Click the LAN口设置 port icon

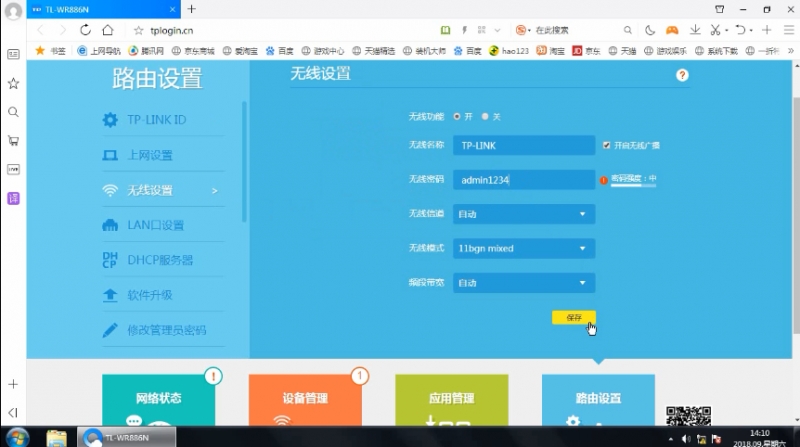pyautogui.click(x=110, y=225)
